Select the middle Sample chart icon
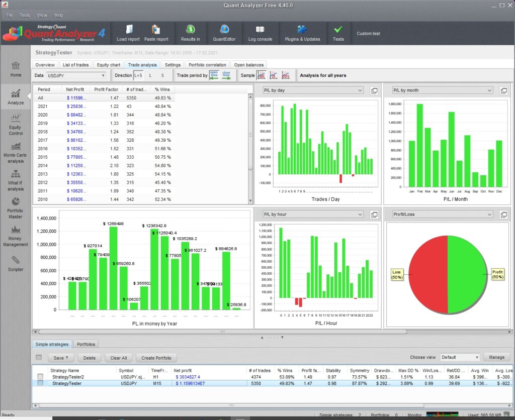Screen dimensions: 515x420 click(x=273, y=75)
